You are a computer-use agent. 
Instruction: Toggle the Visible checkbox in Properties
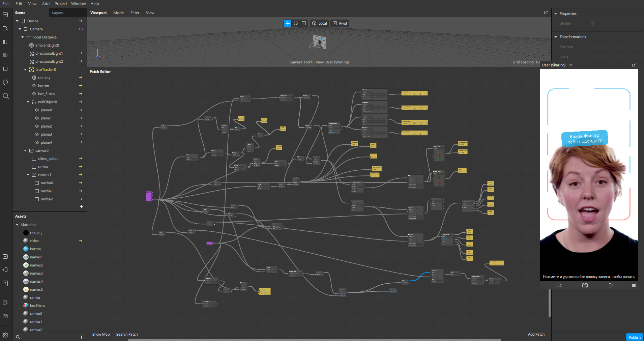tap(593, 24)
